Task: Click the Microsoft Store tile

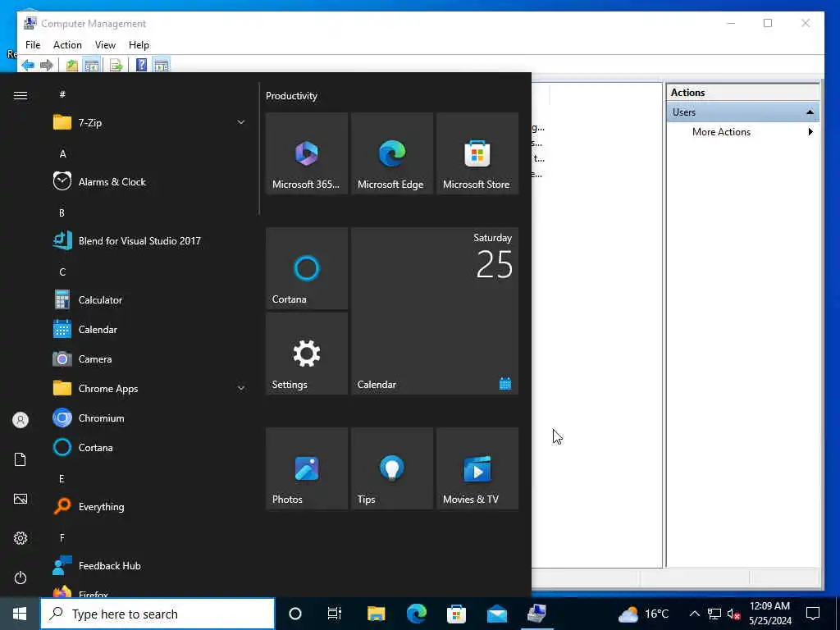Action: 477,153
